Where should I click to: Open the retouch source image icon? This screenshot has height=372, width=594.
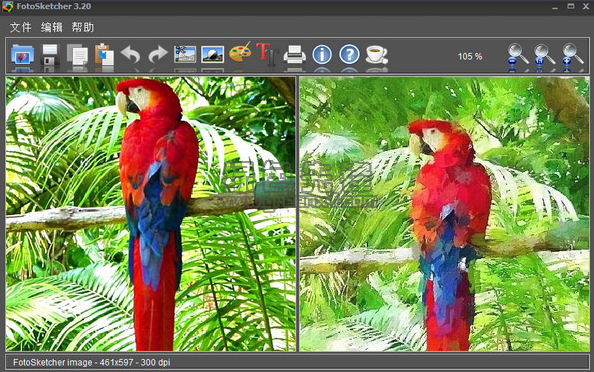click(185, 54)
